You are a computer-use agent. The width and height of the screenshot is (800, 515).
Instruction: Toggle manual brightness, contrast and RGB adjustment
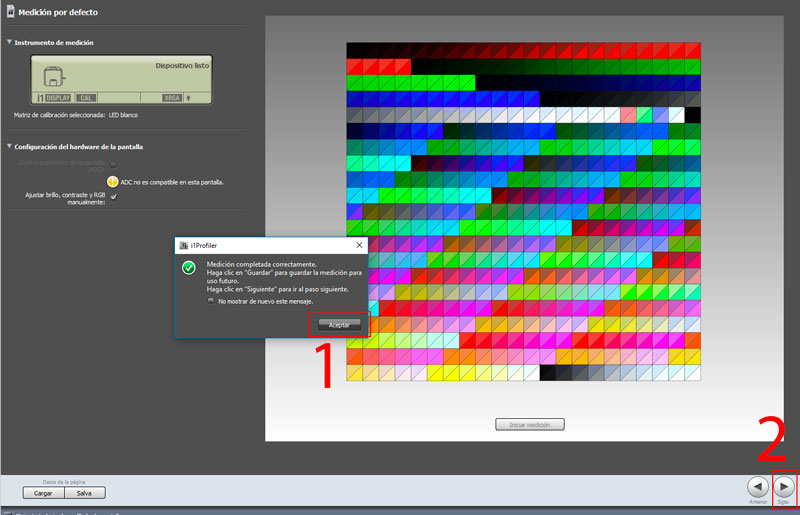[113, 196]
